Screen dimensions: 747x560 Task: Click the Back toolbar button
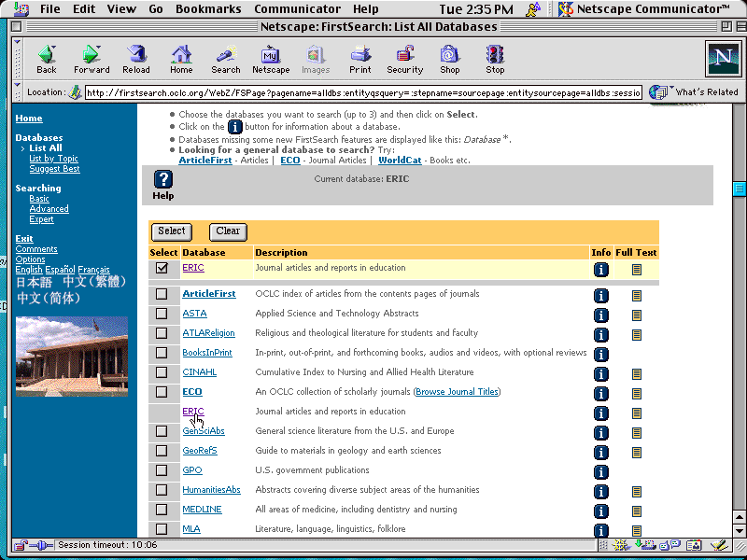click(x=47, y=60)
